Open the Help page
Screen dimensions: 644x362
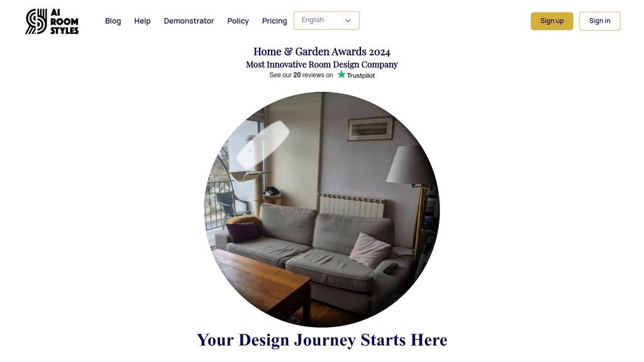tap(143, 21)
